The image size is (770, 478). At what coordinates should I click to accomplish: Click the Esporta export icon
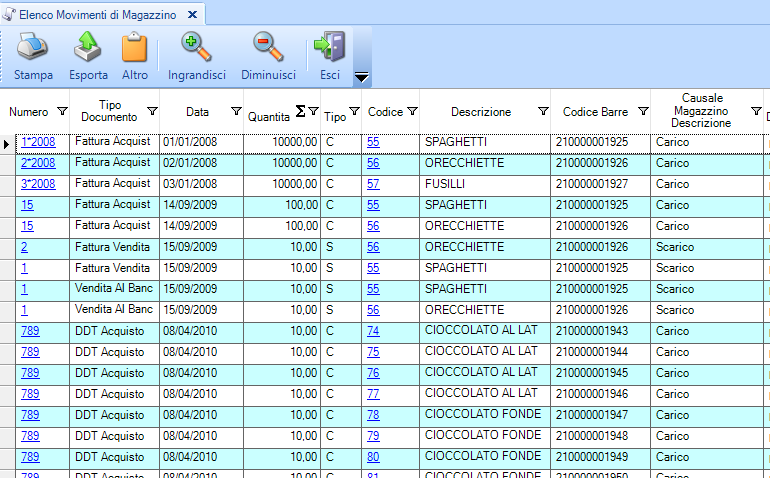pos(88,46)
